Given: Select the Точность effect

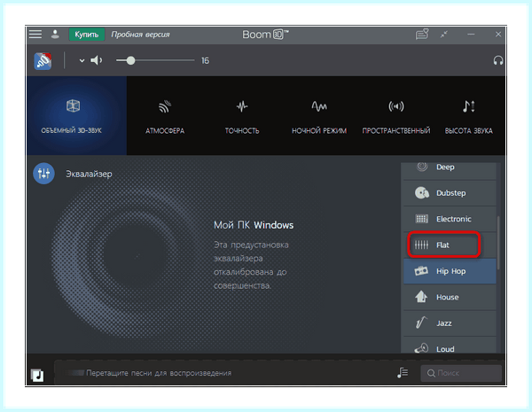Looking at the screenshot, I should (242, 116).
